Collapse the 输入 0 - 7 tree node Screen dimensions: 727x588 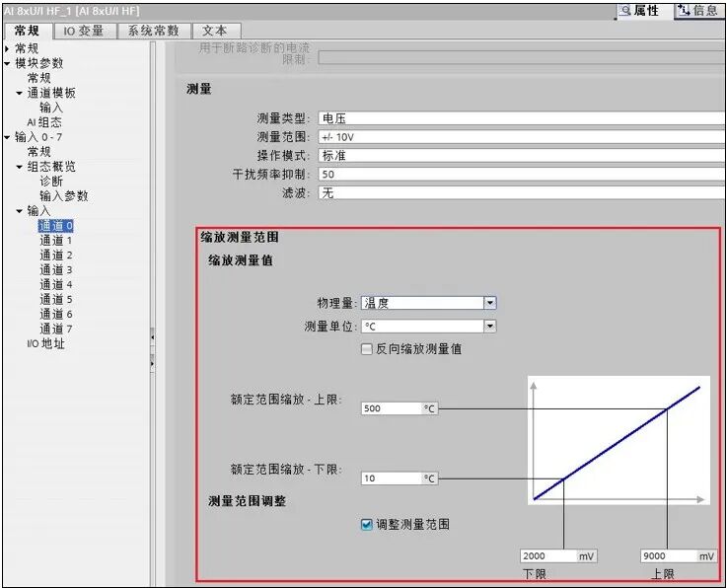[7, 137]
